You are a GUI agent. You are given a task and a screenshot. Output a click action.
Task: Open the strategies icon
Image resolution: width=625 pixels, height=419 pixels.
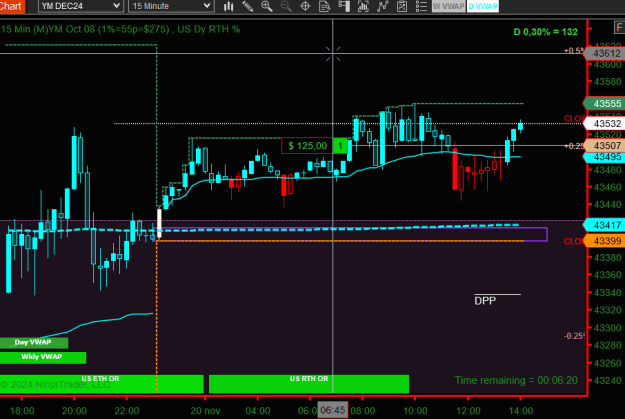[383, 6]
